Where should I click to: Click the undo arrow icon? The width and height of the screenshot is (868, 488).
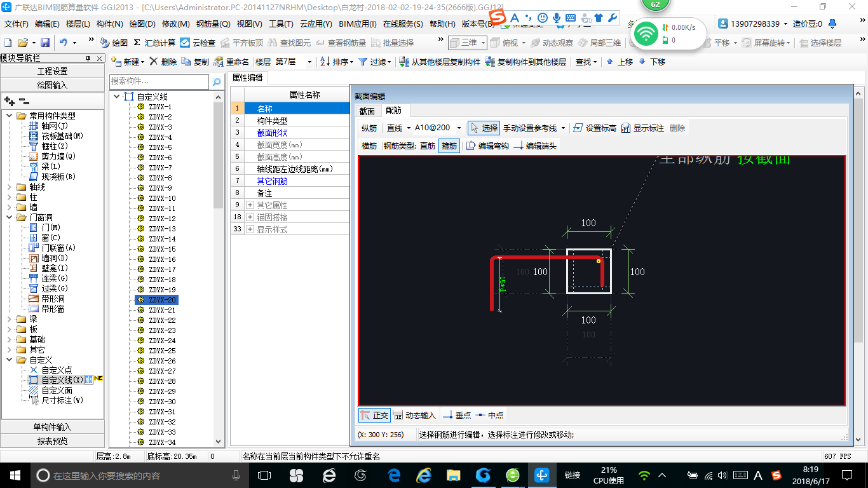tap(64, 43)
